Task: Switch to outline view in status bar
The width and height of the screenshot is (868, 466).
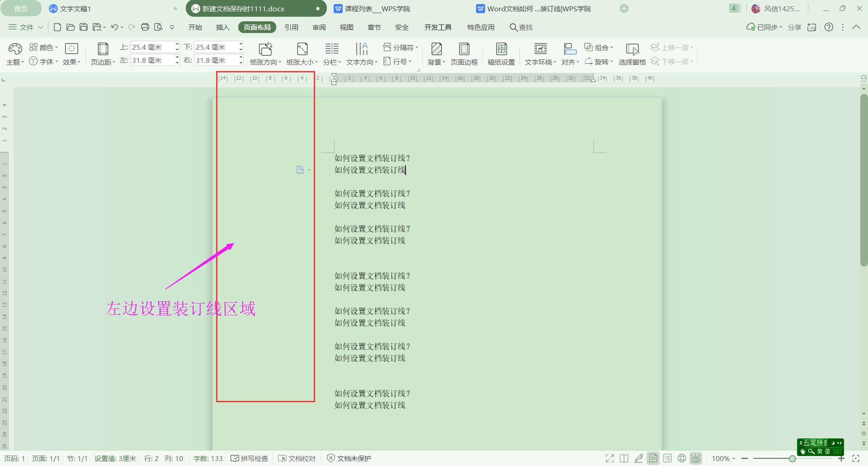Action: tap(667, 458)
